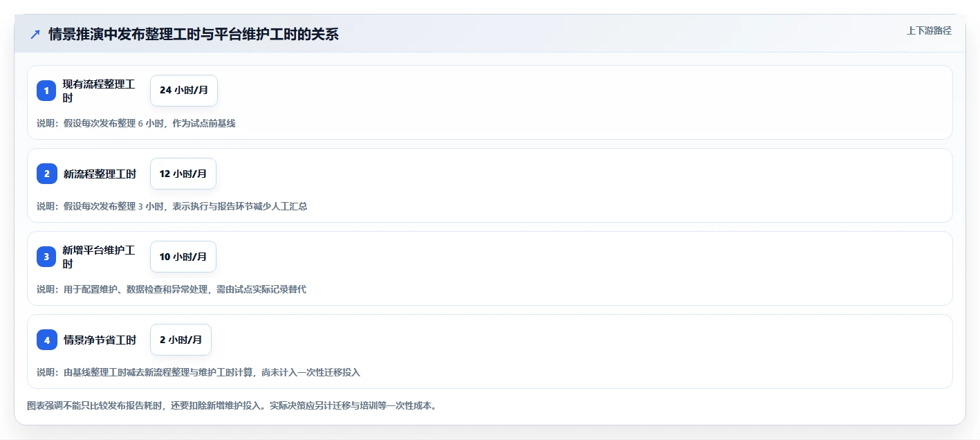Select the 2 小时/月 value chip

[181, 340]
